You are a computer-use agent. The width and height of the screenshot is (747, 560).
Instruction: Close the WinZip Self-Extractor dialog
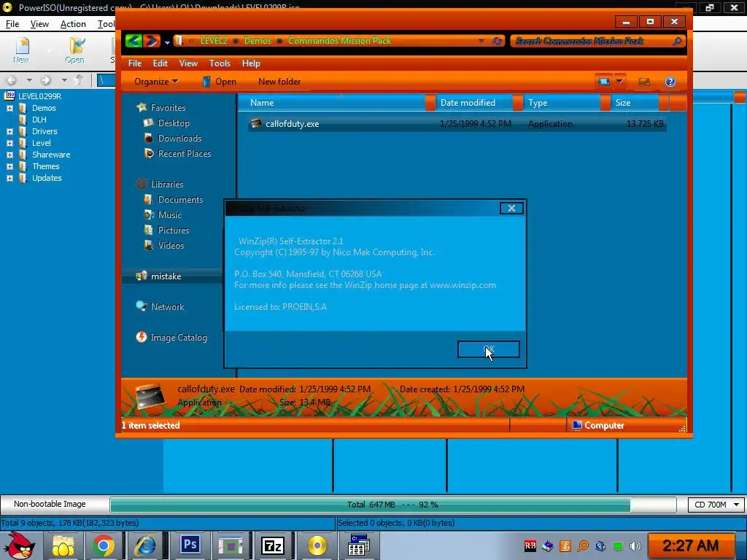[x=511, y=208]
